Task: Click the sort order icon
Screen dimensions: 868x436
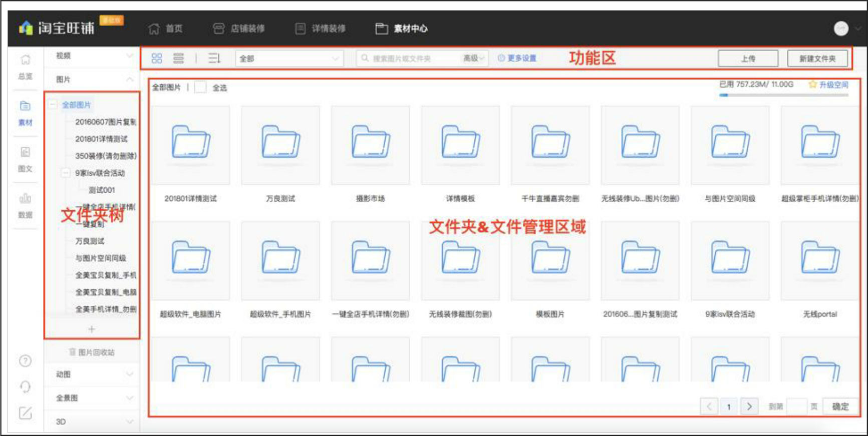Action: pos(214,59)
